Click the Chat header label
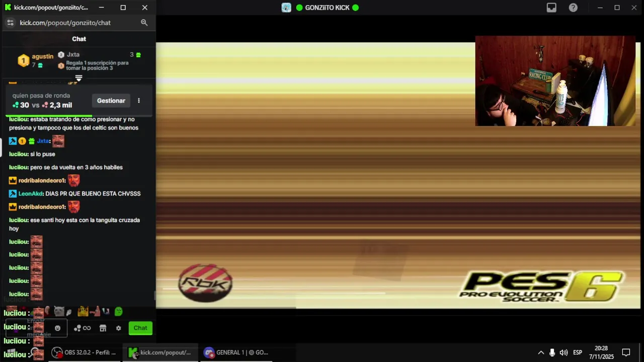 (x=79, y=39)
